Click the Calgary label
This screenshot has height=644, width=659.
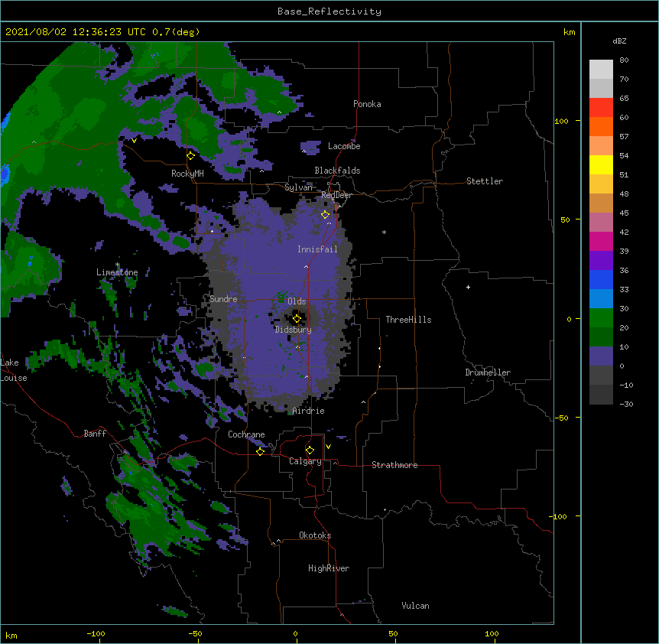click(305, 461)
